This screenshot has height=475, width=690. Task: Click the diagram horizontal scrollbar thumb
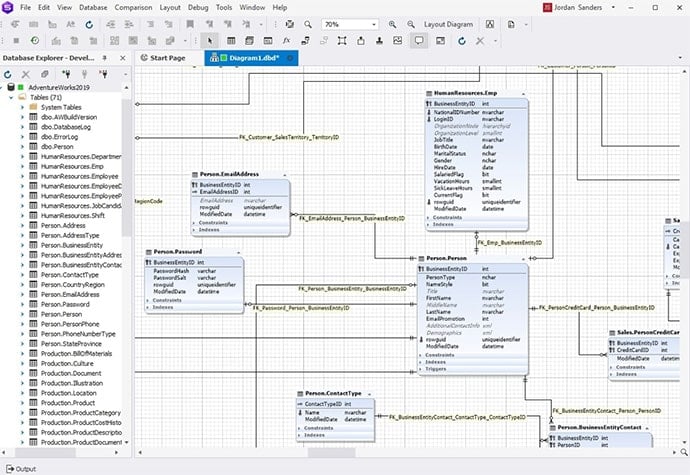[331, 452]
